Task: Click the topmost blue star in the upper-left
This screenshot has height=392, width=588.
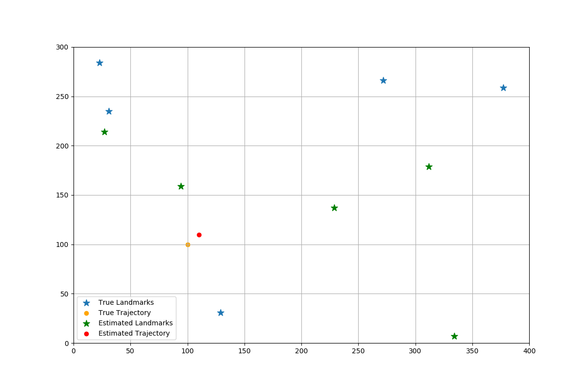Action: coord(99,63)
